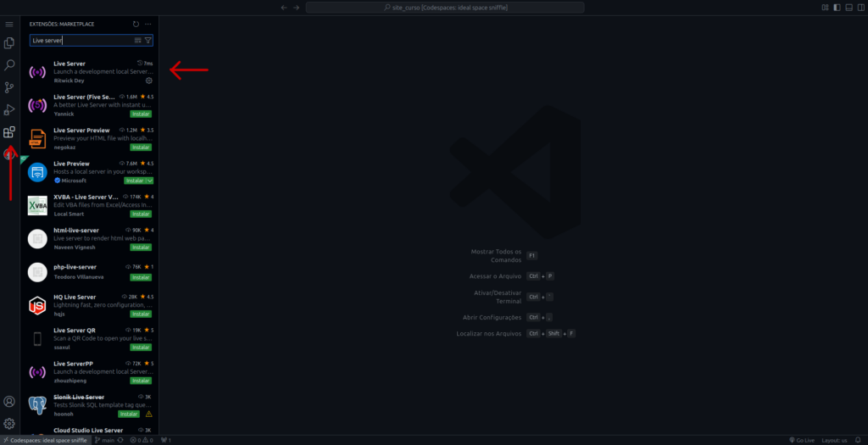Open the Customize Layout icon
This screenshot has height=445, width=868.
tap(826, 8)
